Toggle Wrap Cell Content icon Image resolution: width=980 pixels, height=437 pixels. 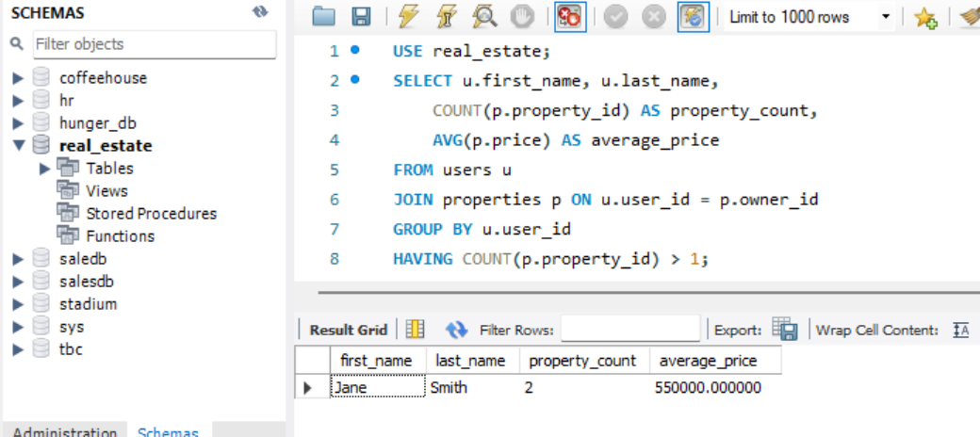[x=960, y=330]
